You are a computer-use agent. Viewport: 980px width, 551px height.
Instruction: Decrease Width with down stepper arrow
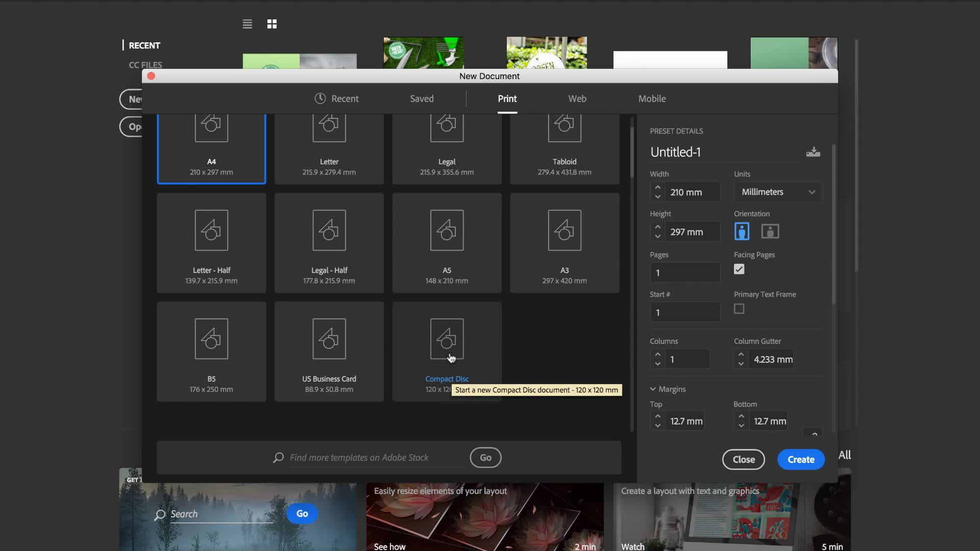(658, 196)
